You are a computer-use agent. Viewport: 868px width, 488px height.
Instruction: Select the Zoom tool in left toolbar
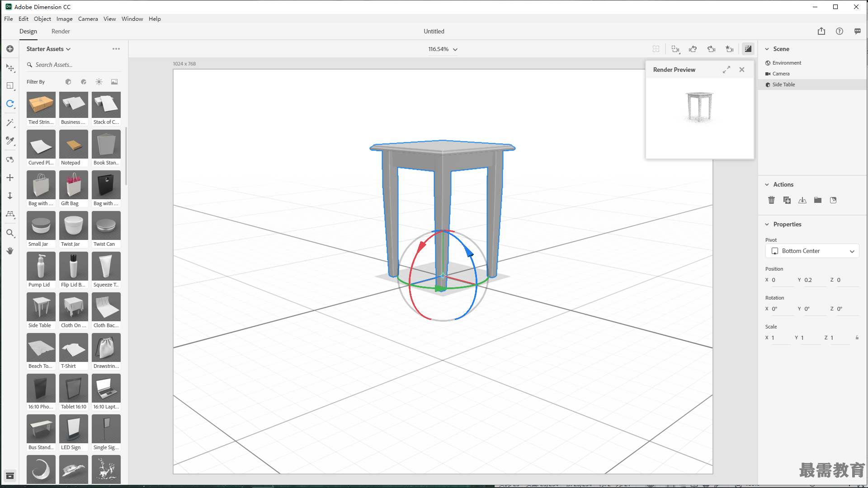point(10,233)
